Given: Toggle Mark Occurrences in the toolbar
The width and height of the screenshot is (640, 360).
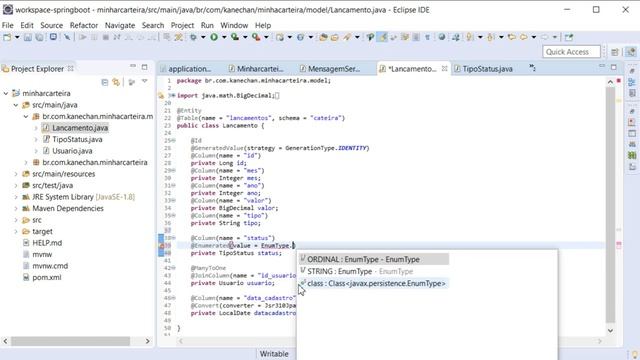Looking at the screenshot, I should tap(382, 37).
